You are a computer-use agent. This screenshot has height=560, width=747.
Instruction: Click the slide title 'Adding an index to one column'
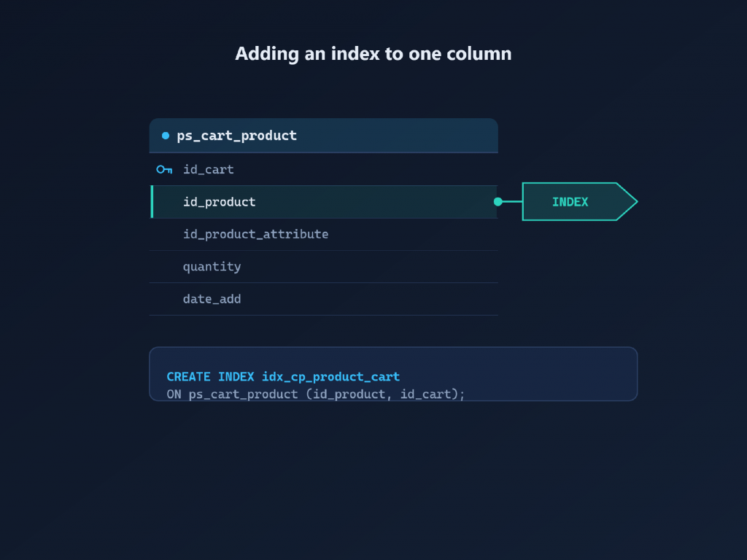tap(373, 54)
